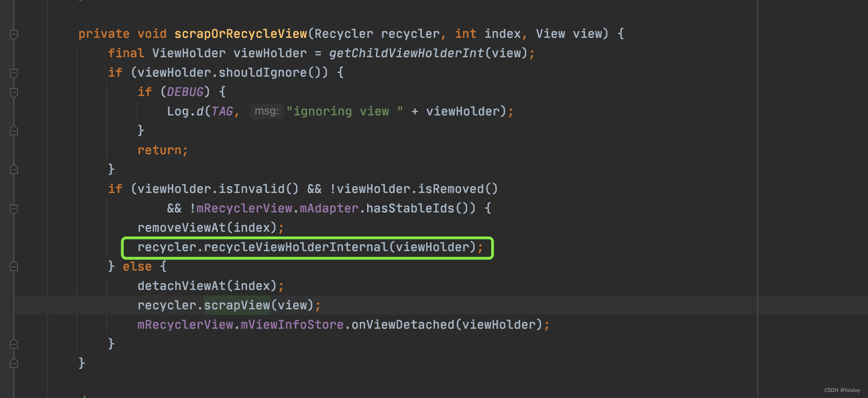Click the "ignoring view " string literal

(x=345, y=111)
